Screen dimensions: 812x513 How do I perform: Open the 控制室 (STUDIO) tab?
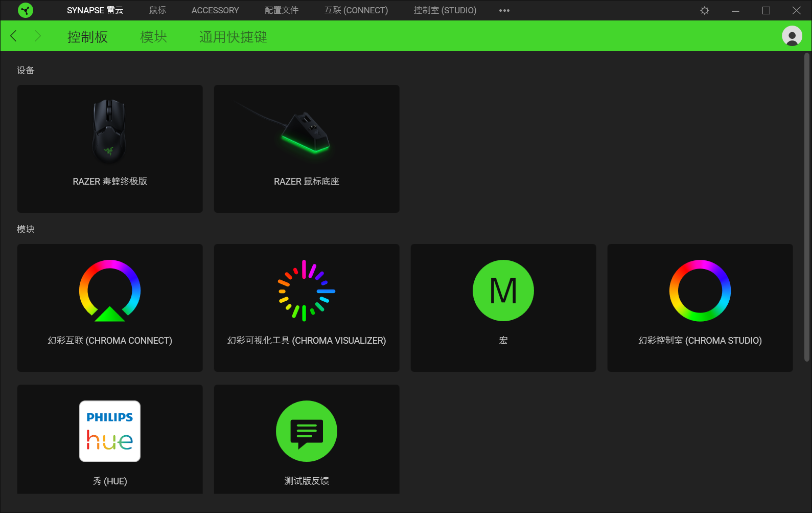445,10
